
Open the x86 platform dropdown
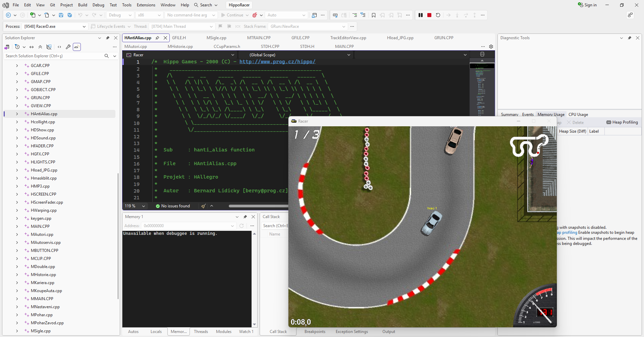point(150,15)
